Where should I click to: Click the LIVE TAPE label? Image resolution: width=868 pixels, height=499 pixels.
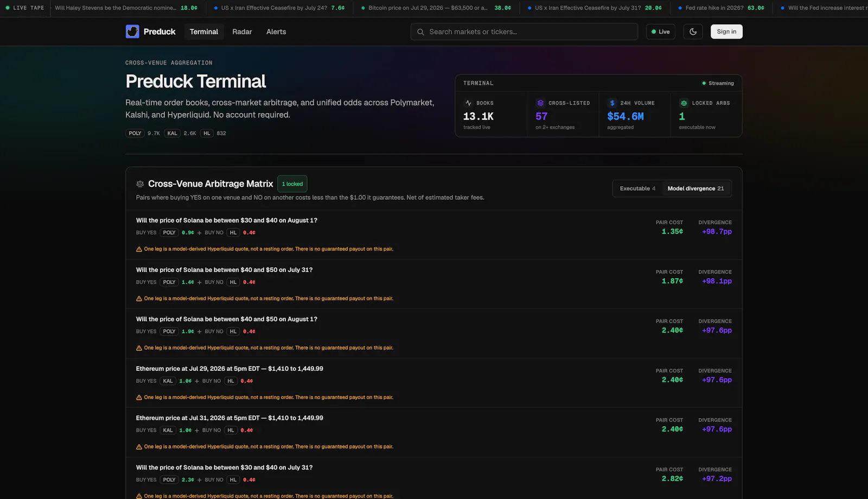pos(29,8)
